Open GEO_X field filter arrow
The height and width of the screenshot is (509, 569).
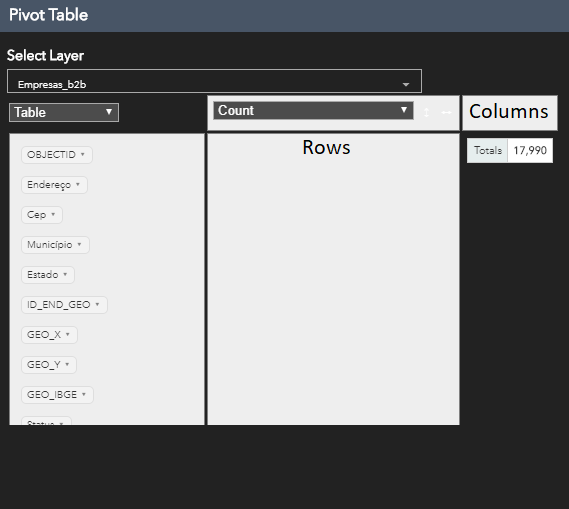tap(67, 334)
